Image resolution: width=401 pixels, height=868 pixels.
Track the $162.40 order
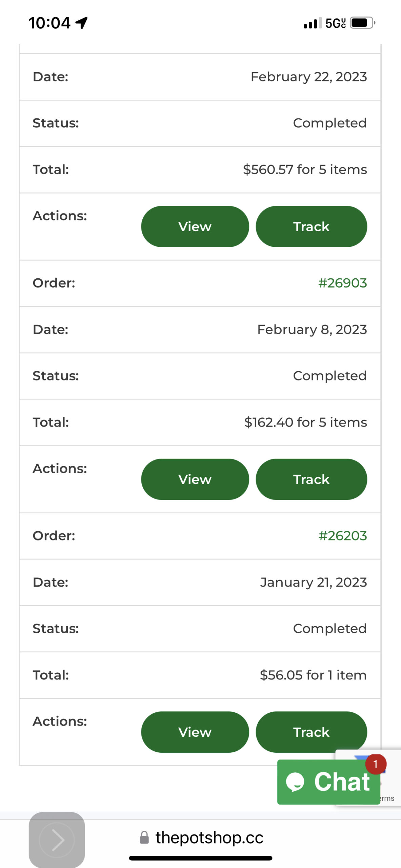(311, 479)
